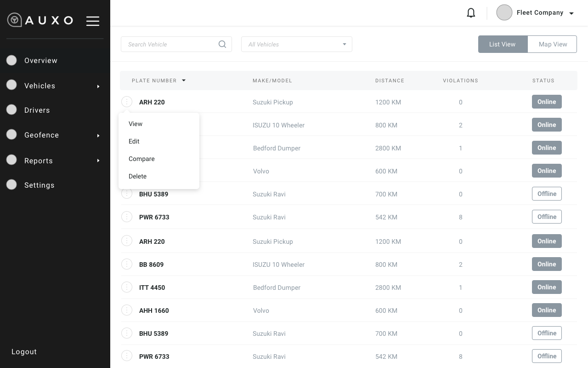
Task: Switch to Map View
Action: (553, 44)
